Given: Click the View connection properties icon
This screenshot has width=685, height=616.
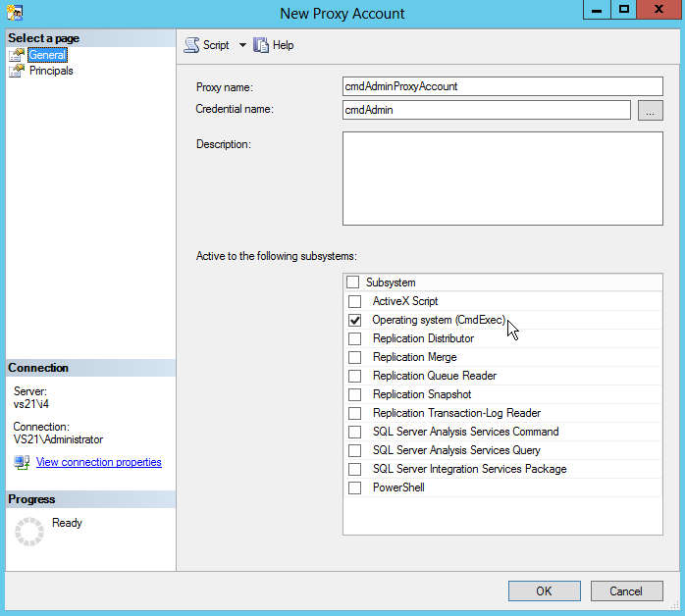Looking at the screenshot, I should coord(22,462).
